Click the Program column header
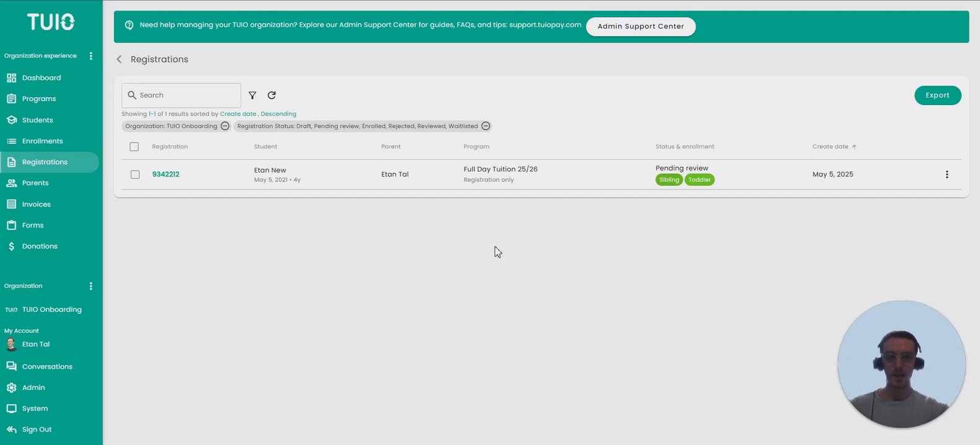The width and height of the screenshot is (980, 445). [x=476, y=146]
